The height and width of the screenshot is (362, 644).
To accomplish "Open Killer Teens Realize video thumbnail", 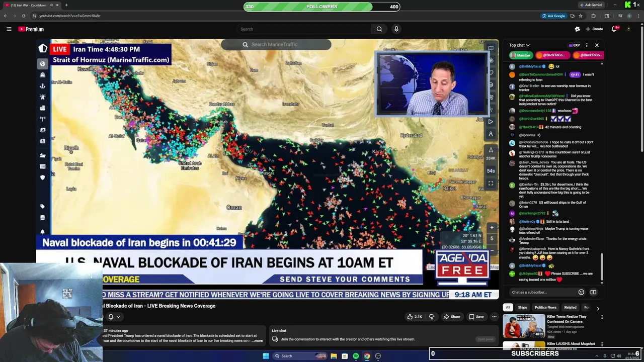I will point(524,326).
